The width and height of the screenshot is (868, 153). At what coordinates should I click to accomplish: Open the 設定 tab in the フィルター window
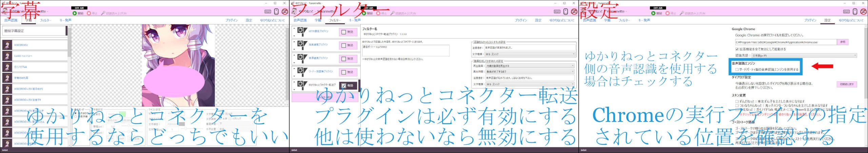[x=538, y=20]
